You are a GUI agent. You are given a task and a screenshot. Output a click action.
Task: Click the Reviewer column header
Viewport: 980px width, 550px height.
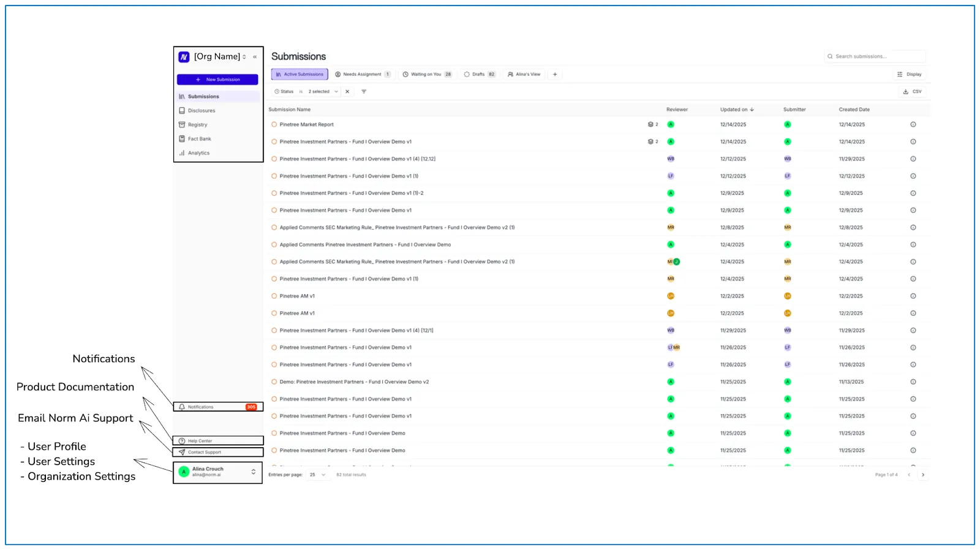677,110
